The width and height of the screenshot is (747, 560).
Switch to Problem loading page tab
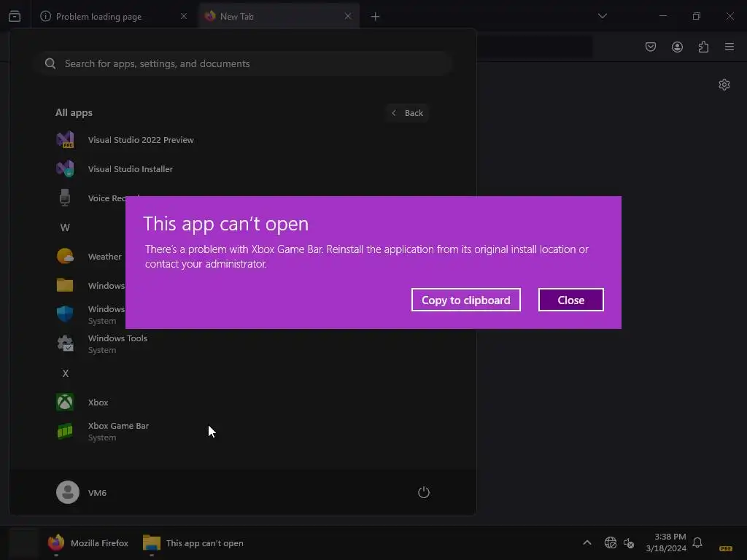tap(113, 16)
